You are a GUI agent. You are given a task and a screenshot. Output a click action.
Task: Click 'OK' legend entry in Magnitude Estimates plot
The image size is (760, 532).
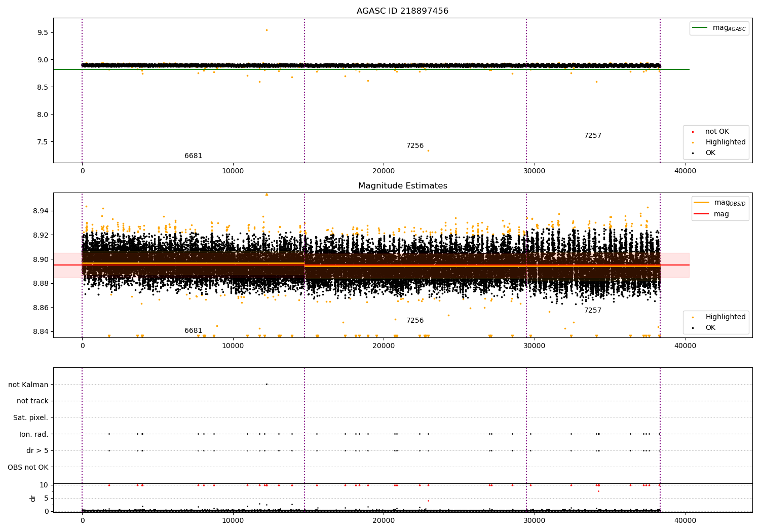[x=704, y=328]
